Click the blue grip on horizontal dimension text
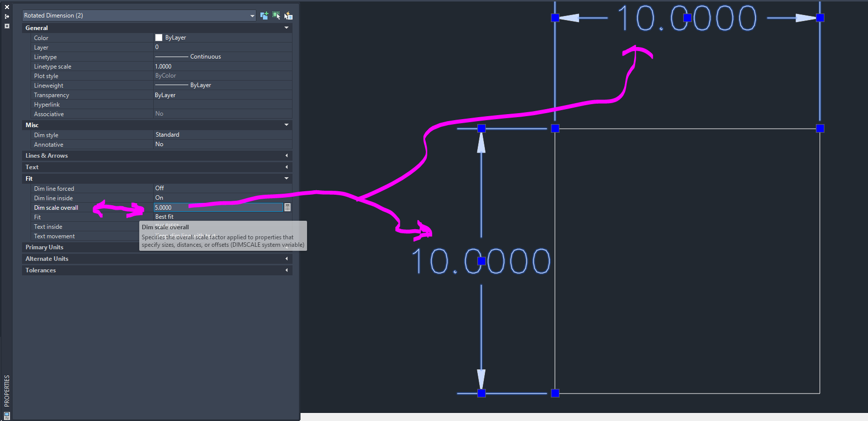868x421 pixels. pos(687,18)
